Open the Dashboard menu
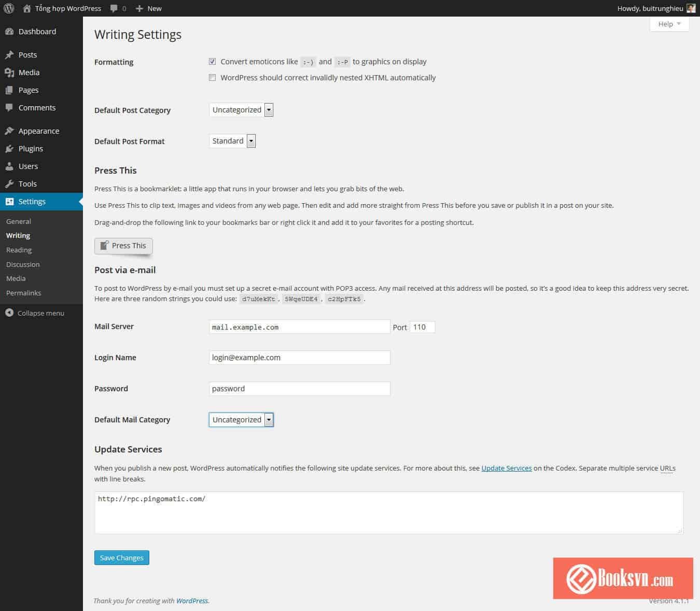 tap(41, 32)
